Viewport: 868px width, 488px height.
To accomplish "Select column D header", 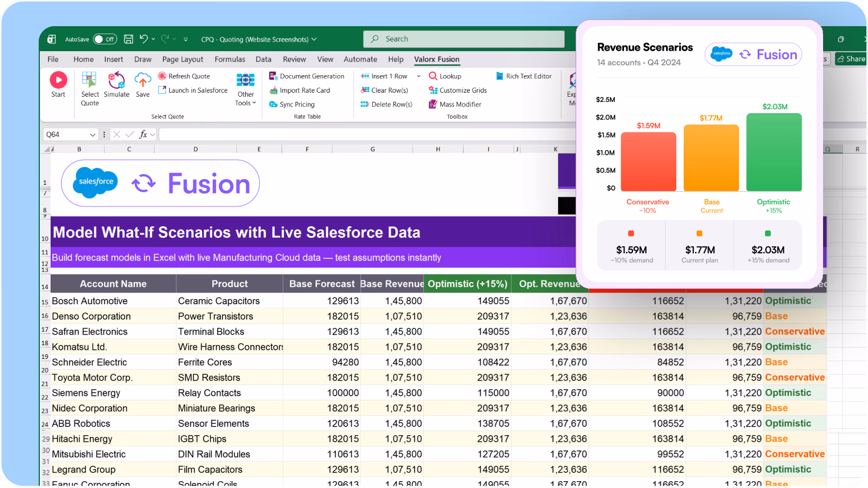I will [196, 149].
